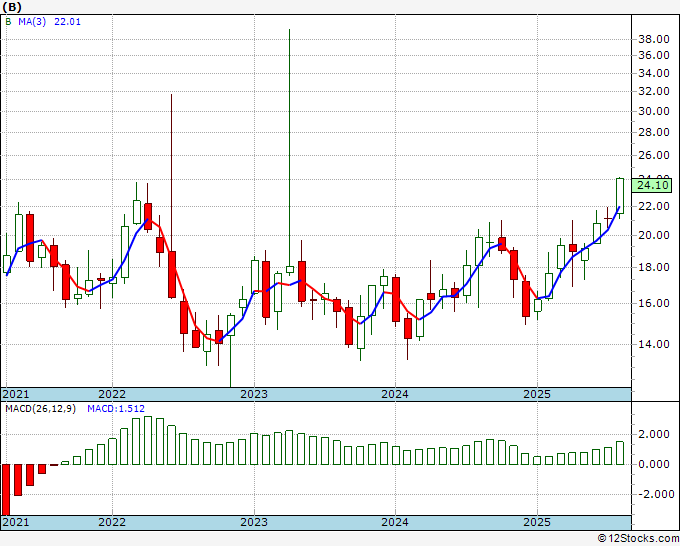Click the 0.000 MACD axis label
Screen dimensions: 680x546
pos(656,464)
